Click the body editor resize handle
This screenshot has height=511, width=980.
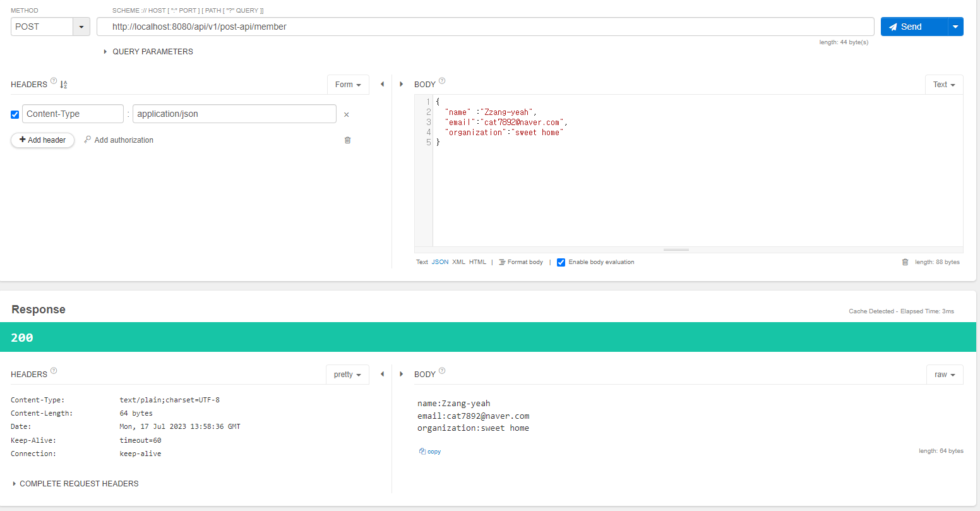point(676,250)
